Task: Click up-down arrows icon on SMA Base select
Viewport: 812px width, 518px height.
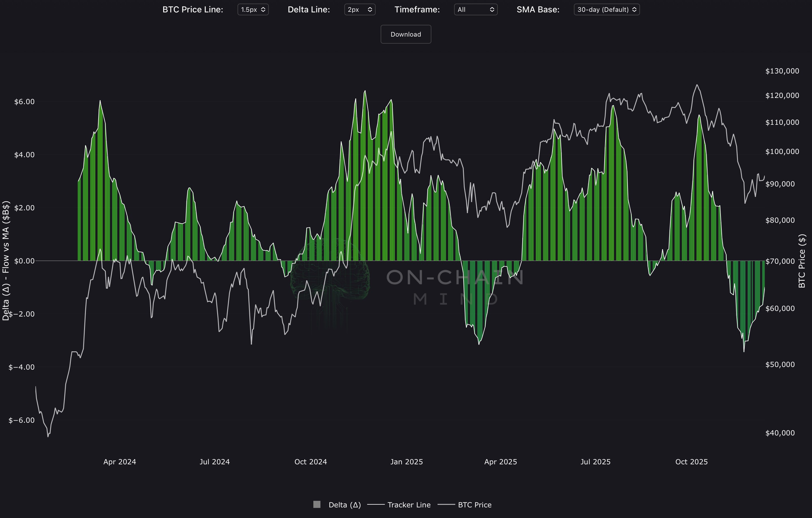Action: point(634,9)
